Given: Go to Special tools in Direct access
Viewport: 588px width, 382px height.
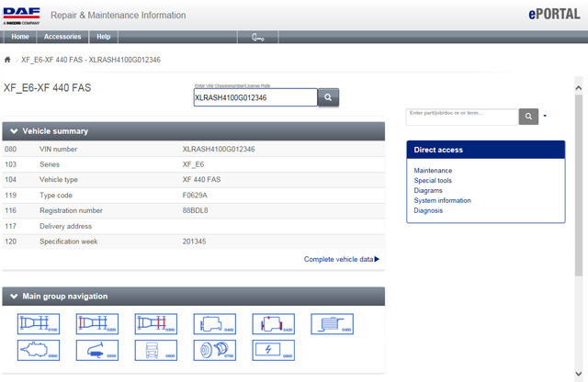Looking at the screenshot, I should tap(433, 181).
